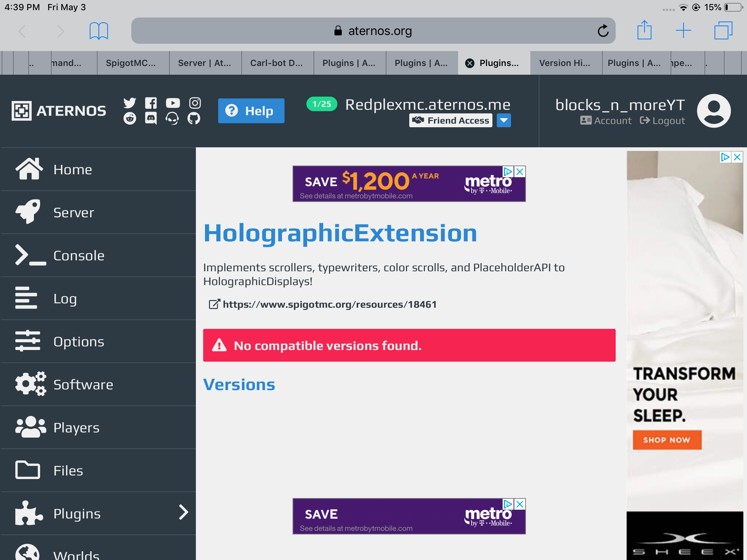Open AdChoices info on top metro banner

click(x=508, y=171)
